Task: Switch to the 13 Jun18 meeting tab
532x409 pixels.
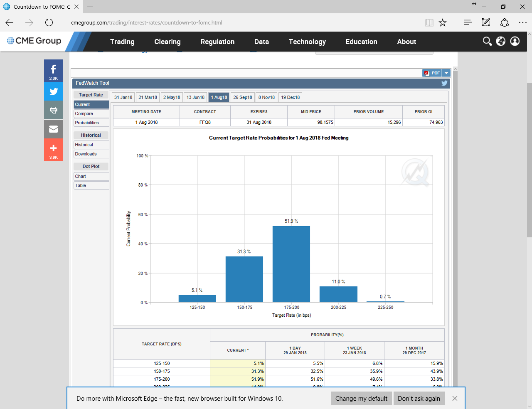Action: pos(195,97)
